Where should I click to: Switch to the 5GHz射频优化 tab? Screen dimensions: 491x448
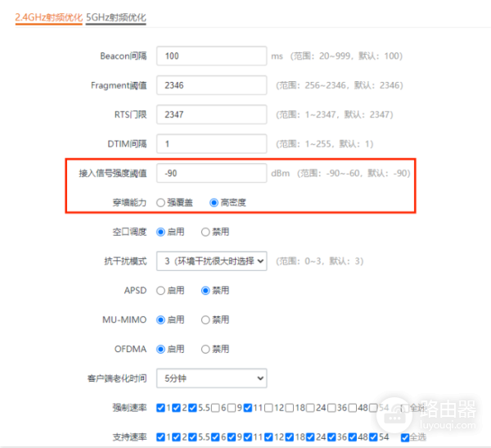pyautogui.click(x=121, y=16)
